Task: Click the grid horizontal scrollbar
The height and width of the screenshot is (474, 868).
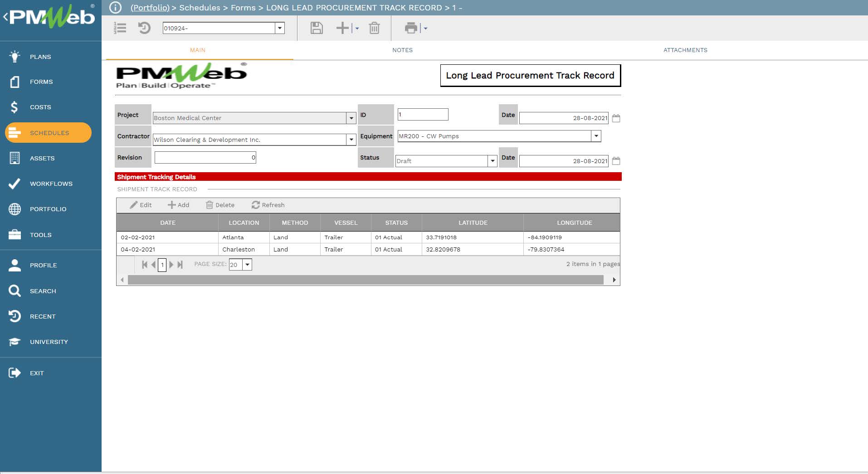Action: point(366,280)
